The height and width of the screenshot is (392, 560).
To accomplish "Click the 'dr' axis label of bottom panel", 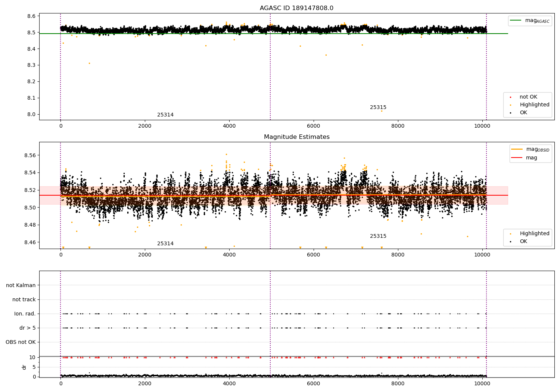I will [24, 367].
